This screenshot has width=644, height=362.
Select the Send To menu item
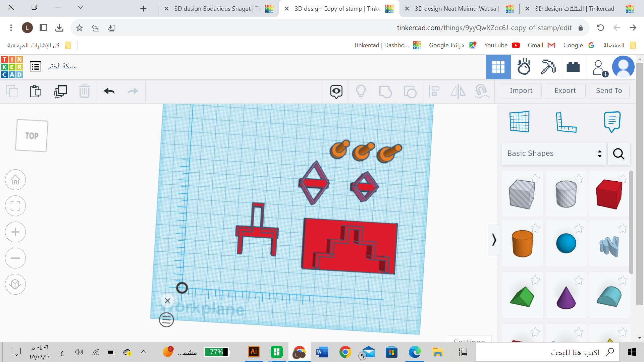point(609,90)
